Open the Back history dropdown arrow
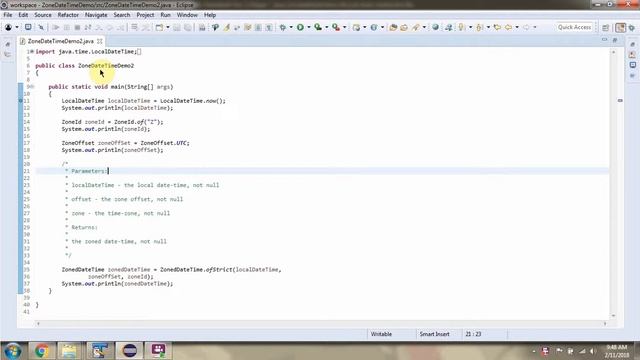The image size is (640, 360). pos(517,27)
